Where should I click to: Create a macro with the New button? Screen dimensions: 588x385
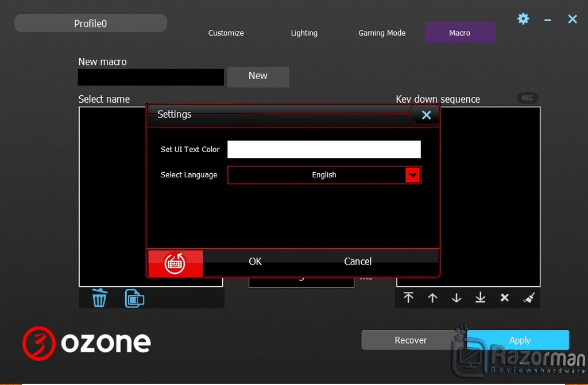pyautogui.click(x=258, y=77)
